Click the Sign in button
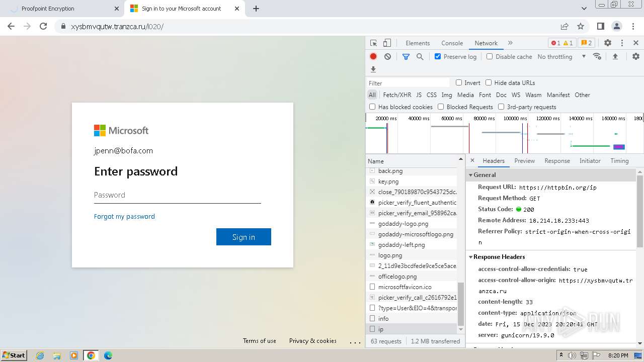This screenshot has height=362, width=644. tap(244, 237)
